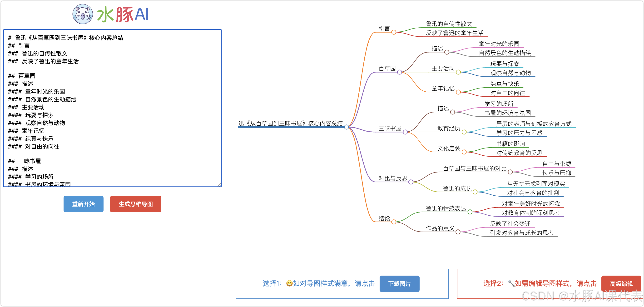Image resolution: width=644 pixels, height=307 pixels.
Task: Collapse the 引言 node circle
Action: click(x=393, y=32)
